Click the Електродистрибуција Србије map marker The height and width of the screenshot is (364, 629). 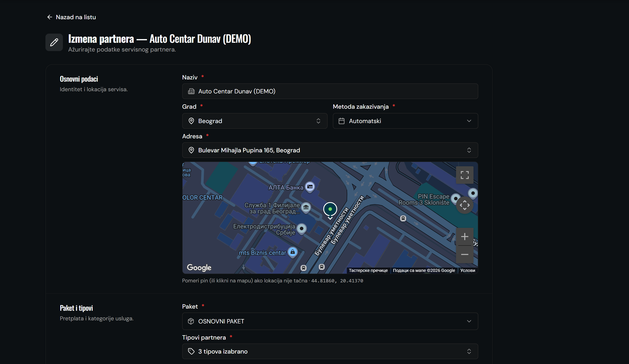[x=302, y=229]
